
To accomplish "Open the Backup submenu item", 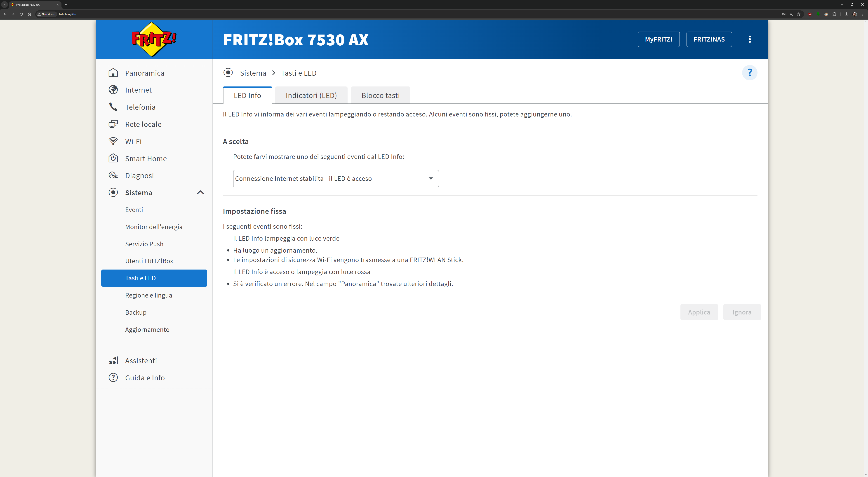I will tap(136, 312).
